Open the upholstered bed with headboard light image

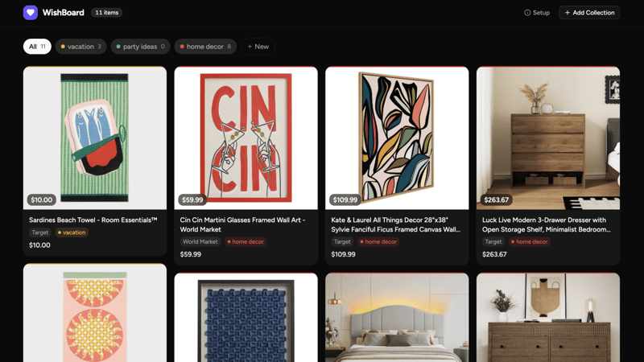(x=397, y=318)
